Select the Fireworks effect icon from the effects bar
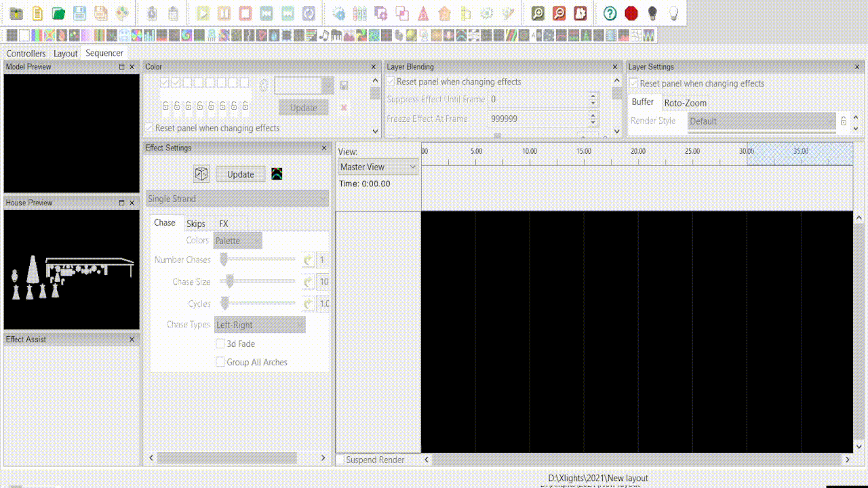Viewport: 868px width, 488px height. coord(173,36)
